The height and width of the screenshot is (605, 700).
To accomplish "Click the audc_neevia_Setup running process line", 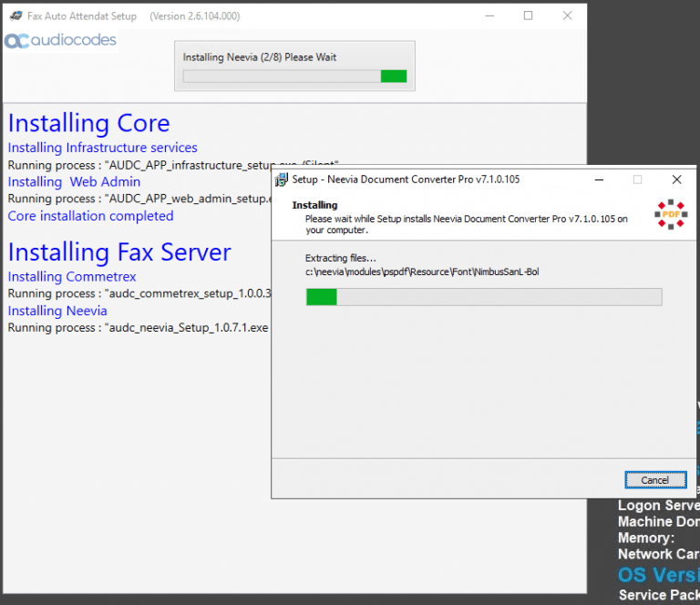I will tap(137, 327).
